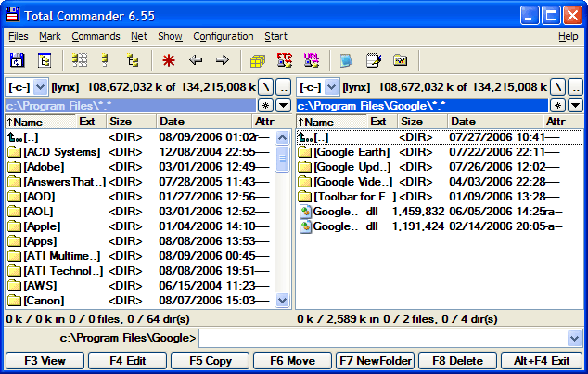Viewport: 588px width, 374px height.
Task: Open the notepad edit toolbar icon
Action: coord(374,60)
